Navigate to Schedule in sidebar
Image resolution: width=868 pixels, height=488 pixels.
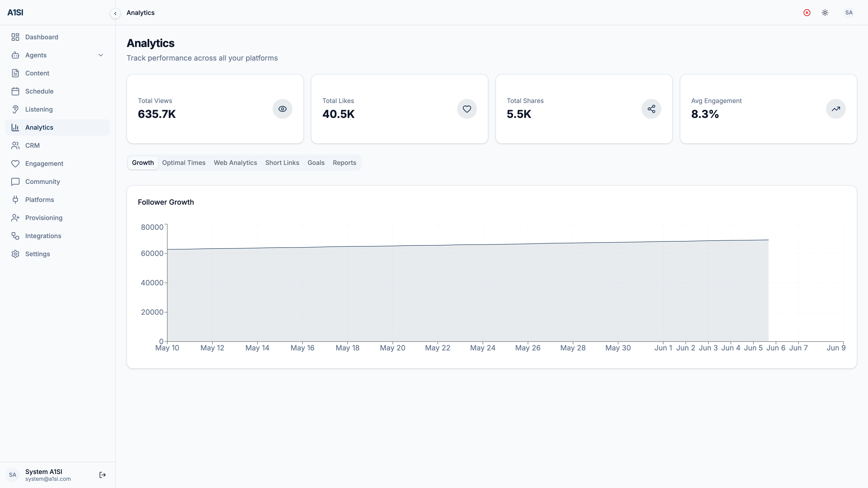[x=58, y=91]
